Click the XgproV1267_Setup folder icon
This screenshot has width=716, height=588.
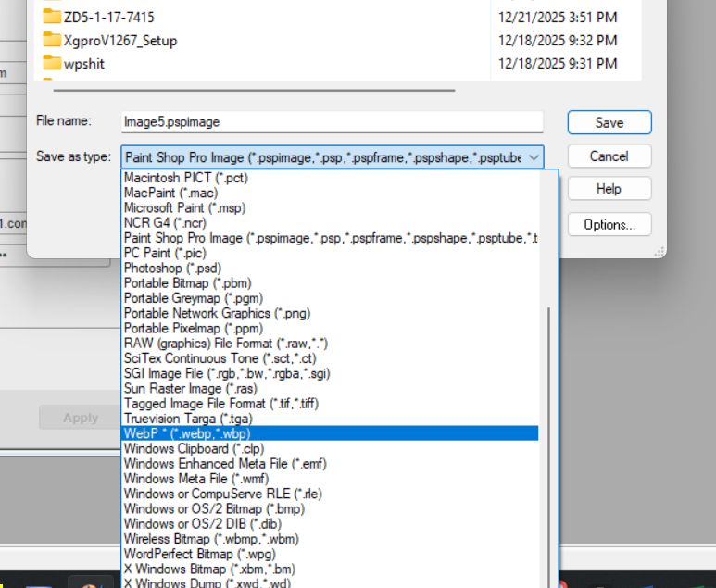(x=52, y=40)
